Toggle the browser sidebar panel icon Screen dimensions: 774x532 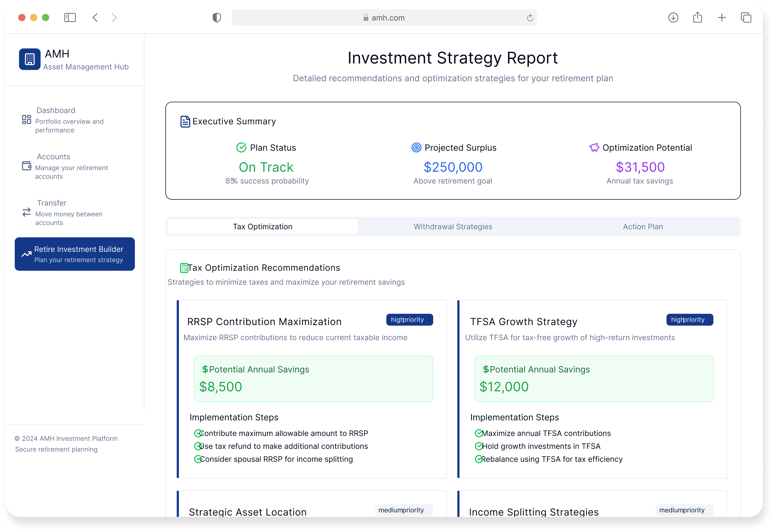[x=70, y=18]
